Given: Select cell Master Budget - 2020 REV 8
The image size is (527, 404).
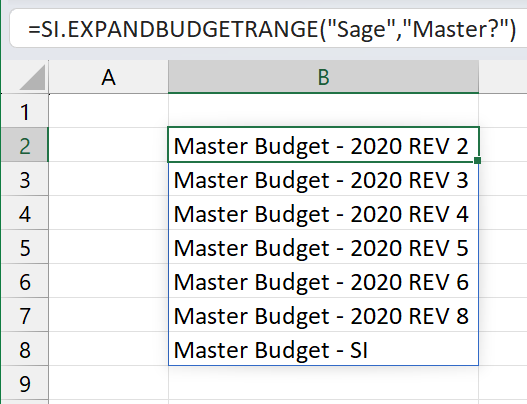Looking at the screenshot, I should pos(323,315).
